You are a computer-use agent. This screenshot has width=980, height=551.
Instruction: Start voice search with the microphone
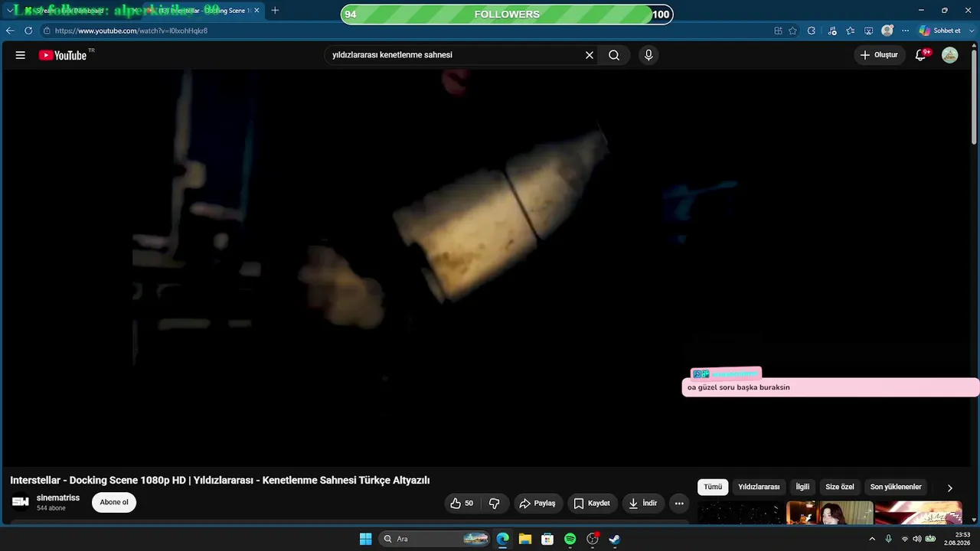[x=648, y=55]
